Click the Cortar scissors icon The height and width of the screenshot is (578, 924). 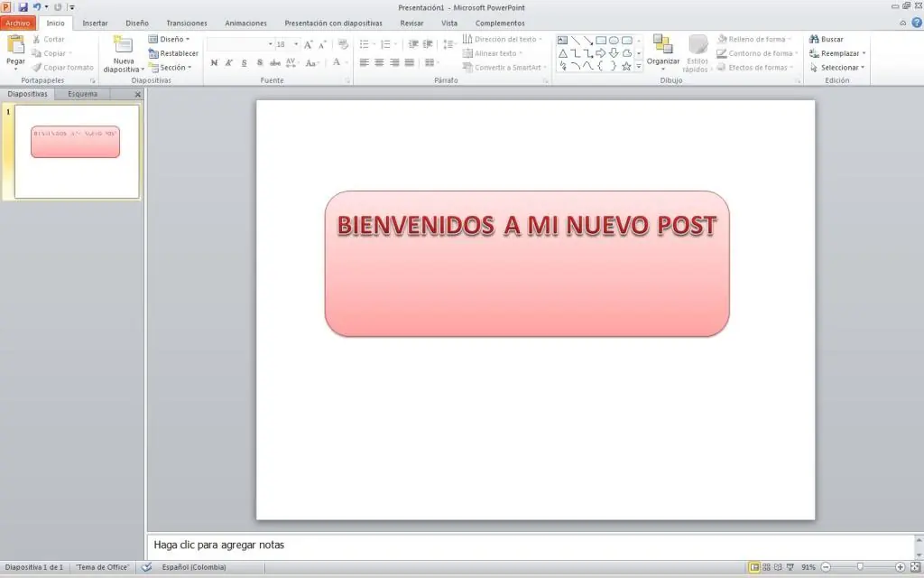36,39
